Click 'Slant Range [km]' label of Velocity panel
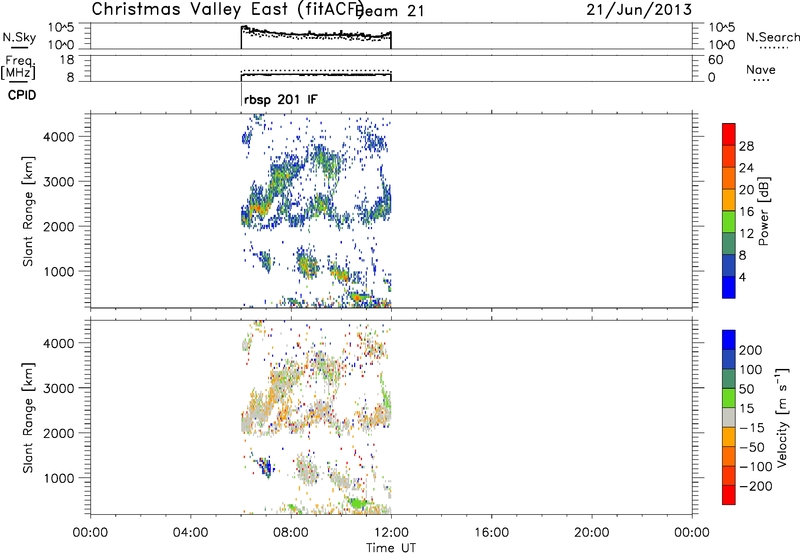The width and height of the screenshot is (800, 554). (28, 417)
